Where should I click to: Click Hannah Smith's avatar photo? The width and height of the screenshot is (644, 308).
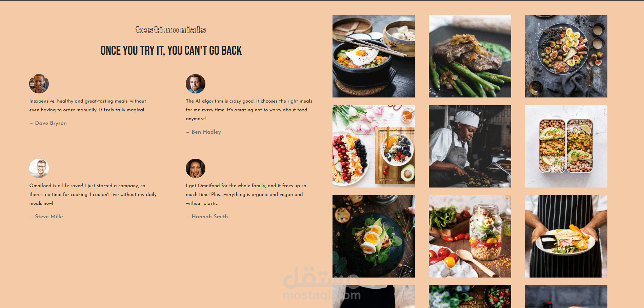196,168
